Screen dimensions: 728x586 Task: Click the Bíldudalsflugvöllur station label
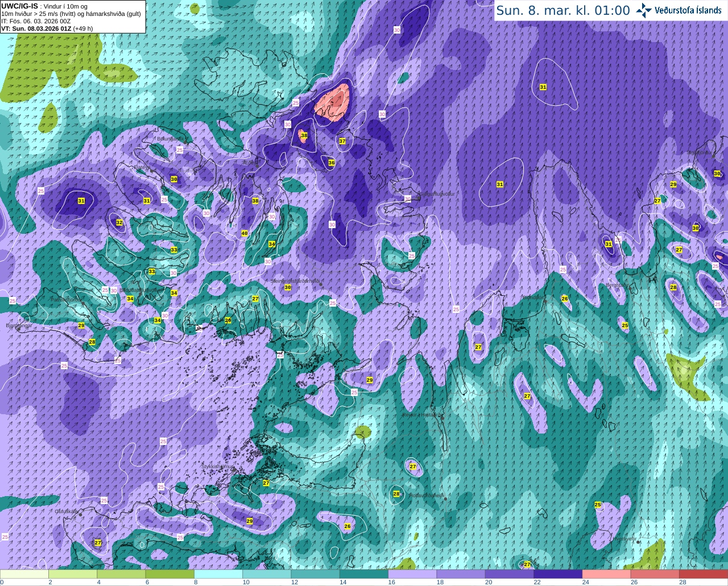click(141, 289)
